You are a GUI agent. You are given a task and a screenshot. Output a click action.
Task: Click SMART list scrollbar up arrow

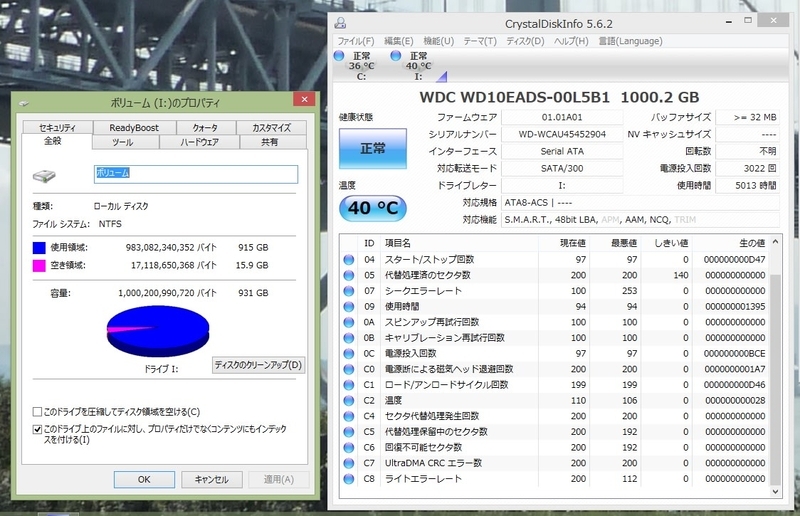(x=776, y=242)
